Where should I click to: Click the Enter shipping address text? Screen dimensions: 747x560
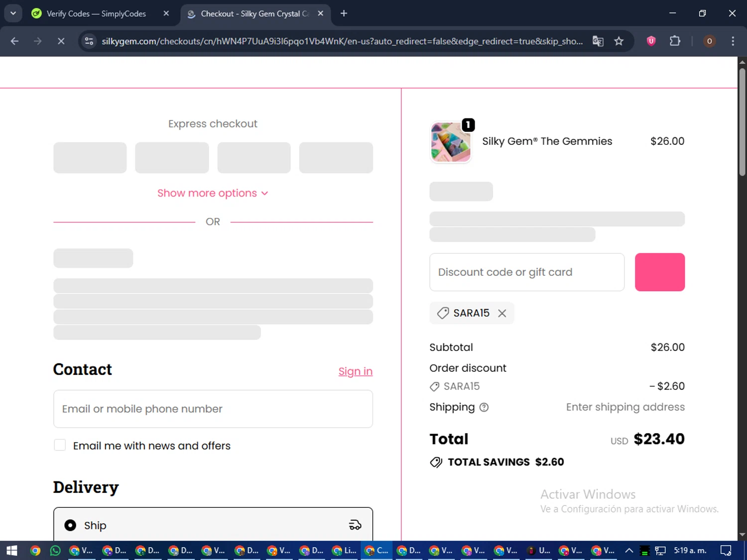tap(625, 407)
